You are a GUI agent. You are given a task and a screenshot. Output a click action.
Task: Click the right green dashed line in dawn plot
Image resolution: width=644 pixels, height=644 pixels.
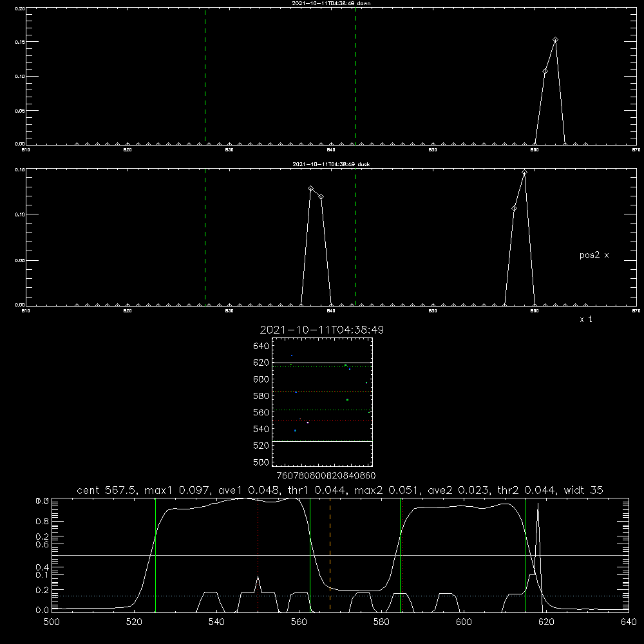[355, 76]
